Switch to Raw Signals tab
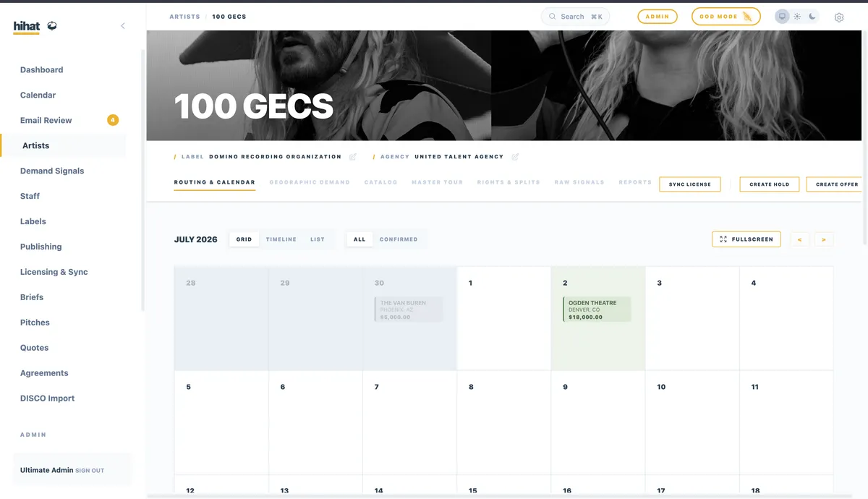 pos(579,183)
